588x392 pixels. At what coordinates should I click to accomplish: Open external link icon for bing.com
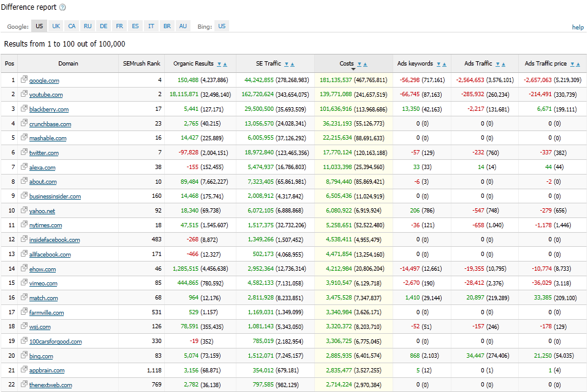pyautogui.click(x=24, y=355)
